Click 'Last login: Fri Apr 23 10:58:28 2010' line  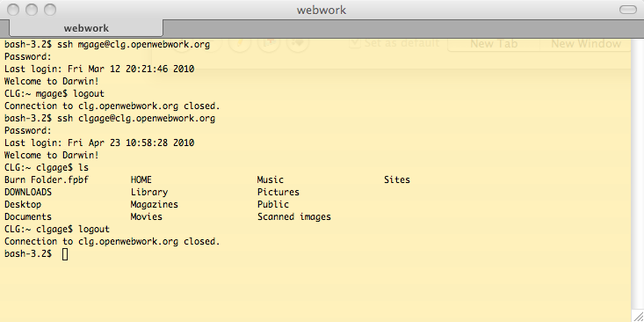(99, 143)
